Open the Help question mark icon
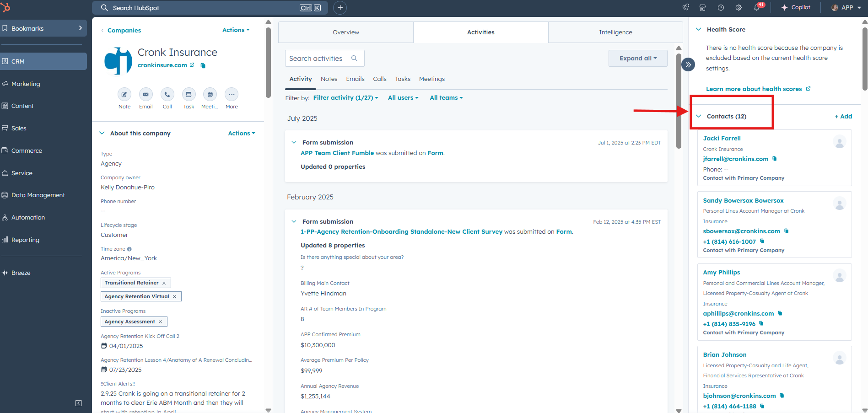Image resolution: width=868 pixels, height=413 pixels. click(721, 7)
